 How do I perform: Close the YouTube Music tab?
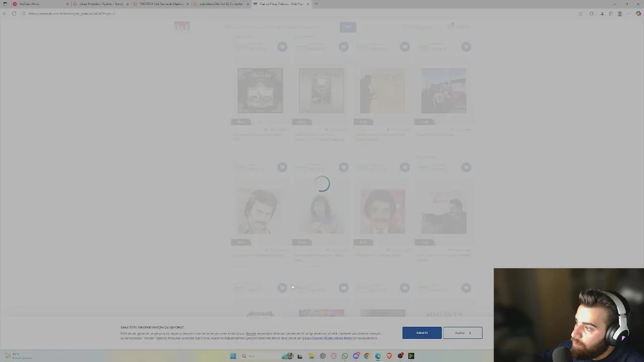point(67,4)
